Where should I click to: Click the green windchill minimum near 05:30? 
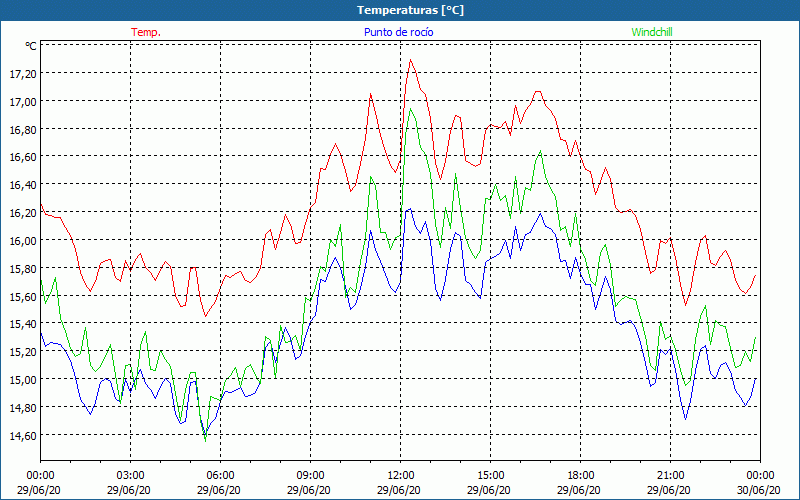coord(205,440)
